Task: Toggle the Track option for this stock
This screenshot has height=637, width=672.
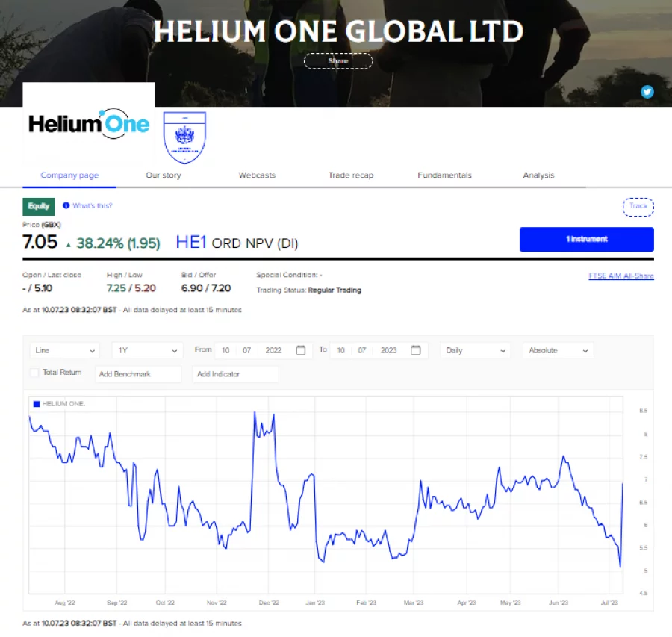Action: (638, 206)
